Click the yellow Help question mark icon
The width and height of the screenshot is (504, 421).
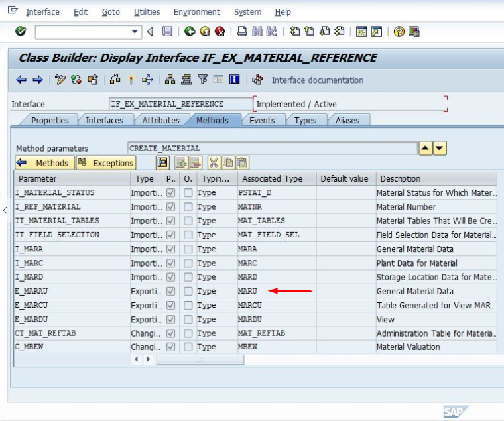tap(399, 32)
